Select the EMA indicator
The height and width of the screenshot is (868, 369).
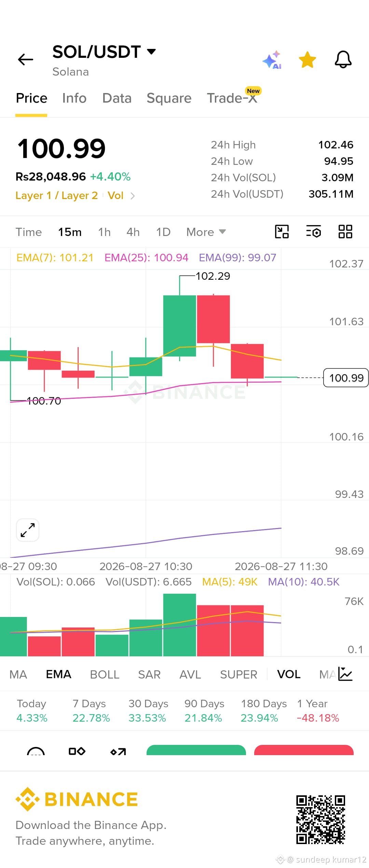(58, 674)
